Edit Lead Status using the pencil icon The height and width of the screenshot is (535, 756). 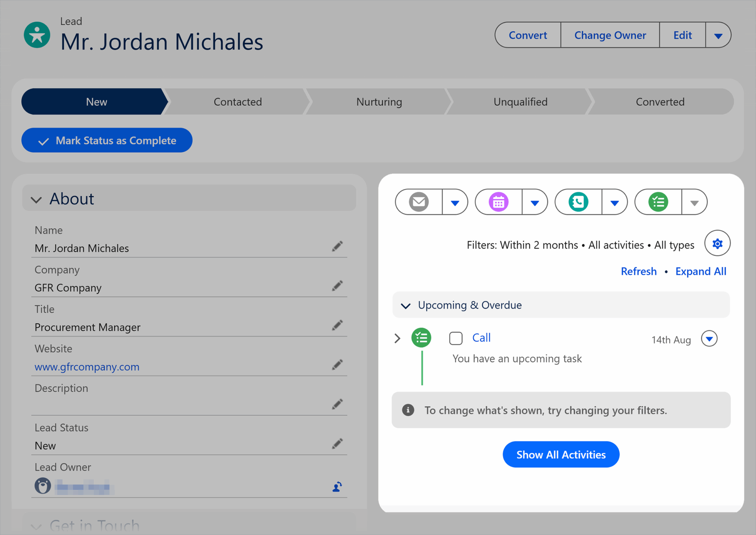(337, 443)
